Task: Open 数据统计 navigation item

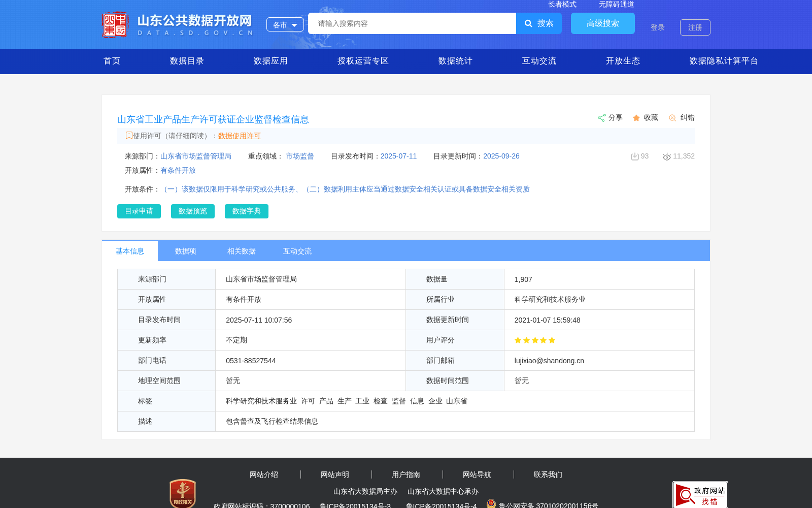Action: pos(455,61)
